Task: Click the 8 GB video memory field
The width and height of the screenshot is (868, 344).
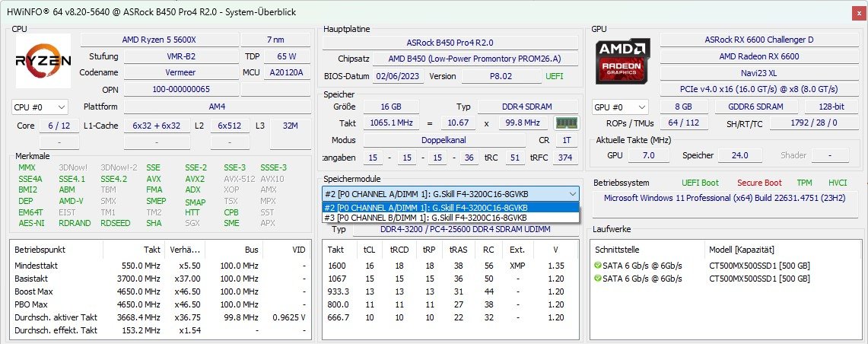Action: pyautogui.click(x=684, y=107)
